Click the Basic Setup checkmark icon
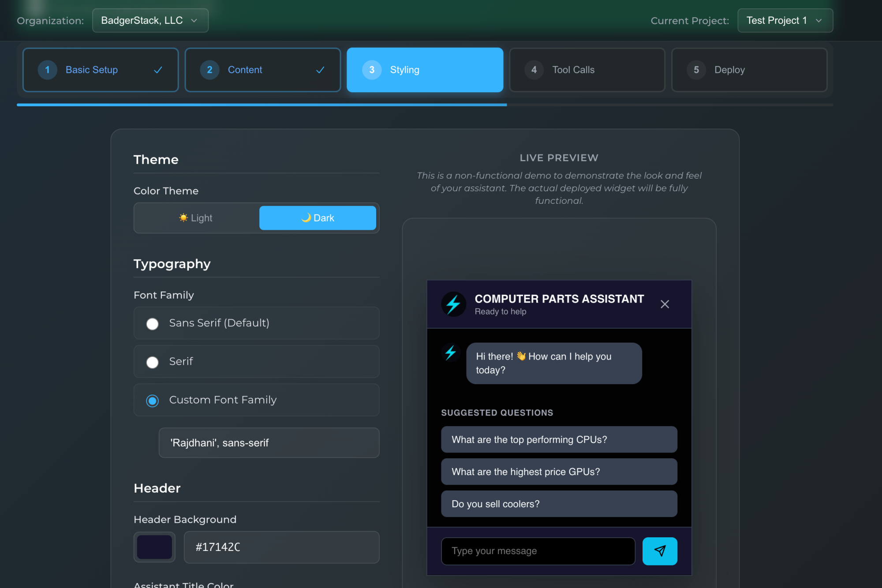The height and width of the screenshot is (588, 882). [x=158, y=70]
